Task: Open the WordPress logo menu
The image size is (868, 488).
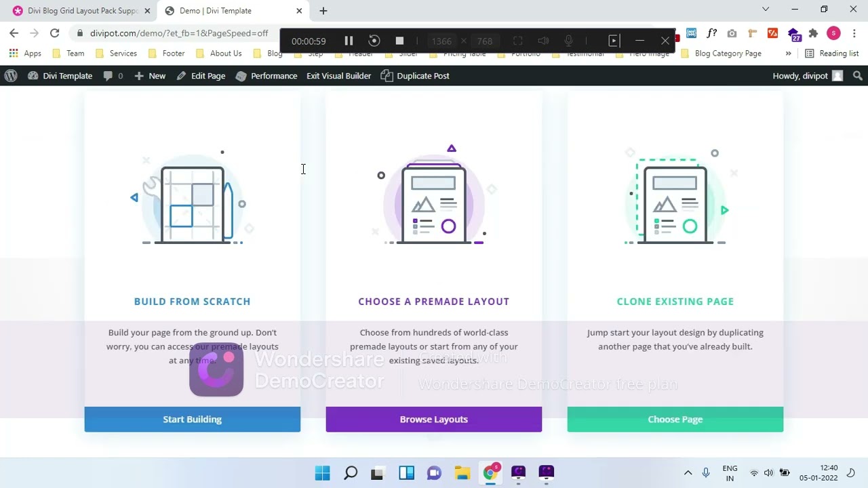Action: click(11, 76)
